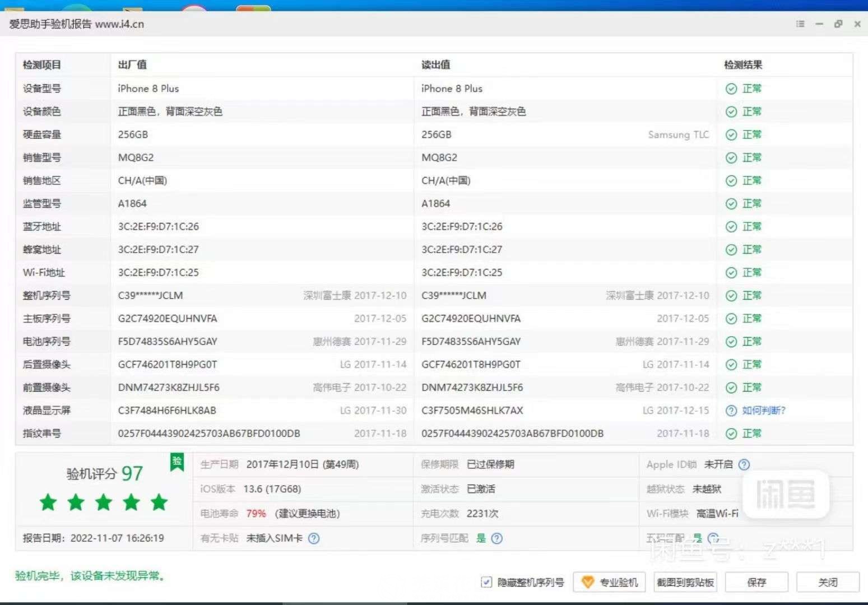Click the 未越狱 jailbreak status value
868x605 pixels.
tap(707, 489)
